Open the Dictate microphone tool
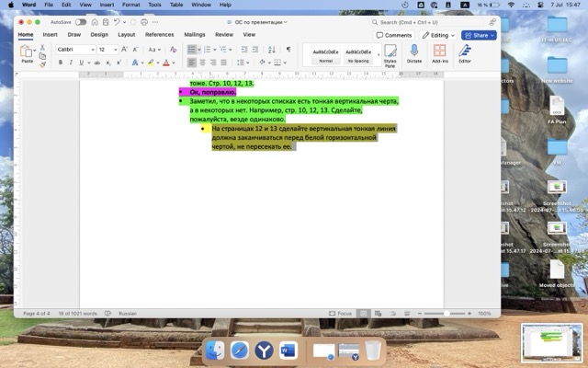This screenshot has width=588, height=368. tap(413, 53)
